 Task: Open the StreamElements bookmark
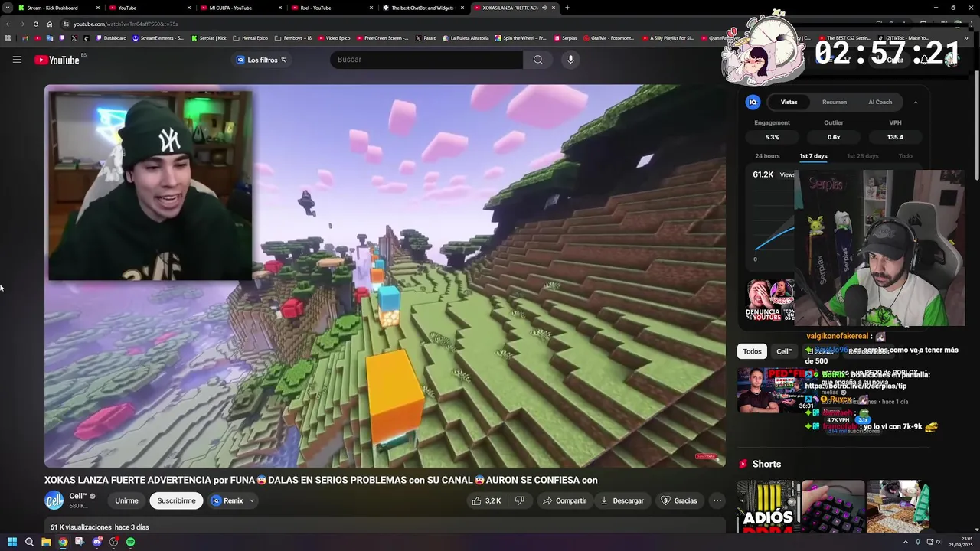coord(158,38)
